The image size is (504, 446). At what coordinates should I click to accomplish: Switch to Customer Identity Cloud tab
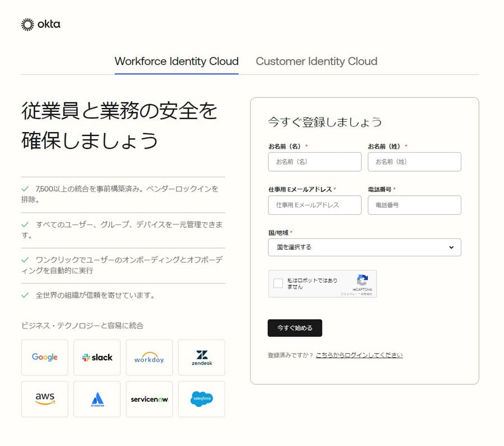(316, 62)
